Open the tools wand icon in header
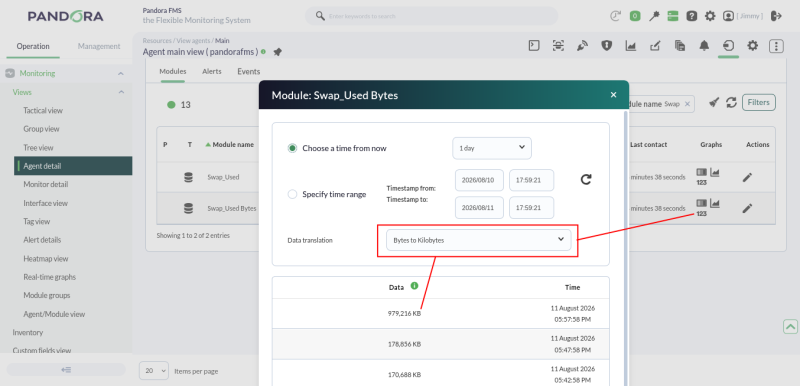 (x=654, y=16)
